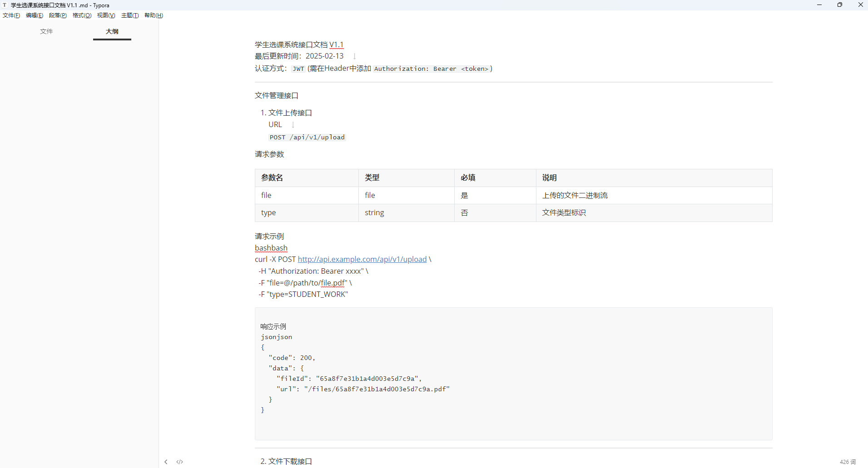Image resolution: width=868 pixels, height=468 pixels.
Task: Collapse the sidebar with the left arrow icon
Action: click(x=166, y=462)
